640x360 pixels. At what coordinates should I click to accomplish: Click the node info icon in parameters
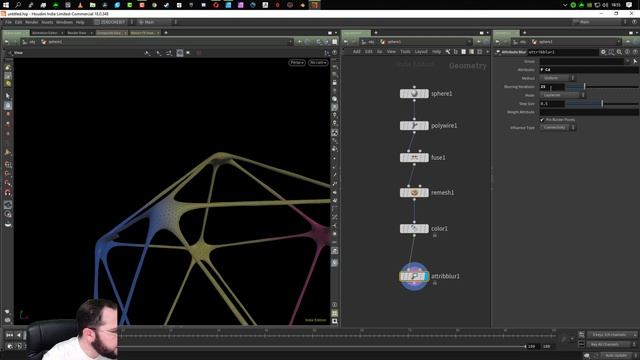627,52
